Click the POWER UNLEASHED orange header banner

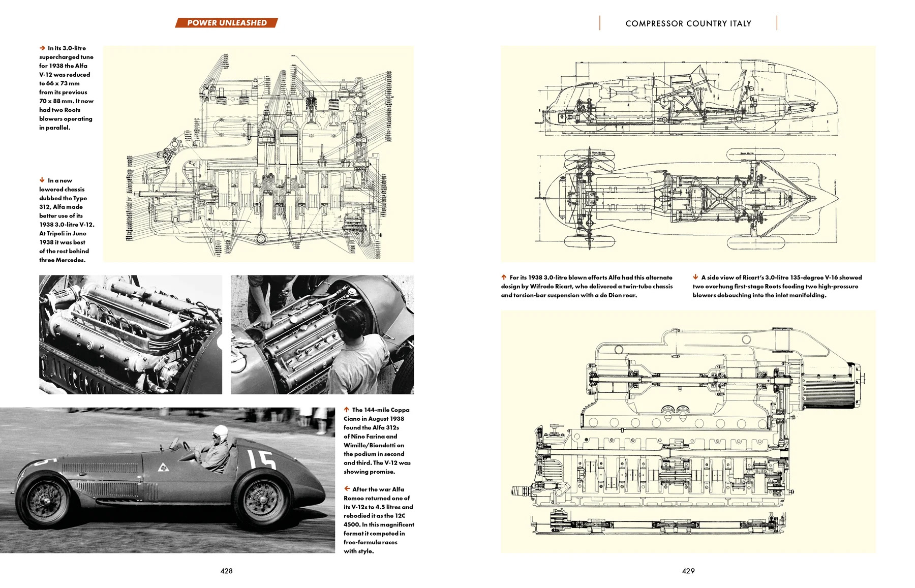[x=227, y=23]
